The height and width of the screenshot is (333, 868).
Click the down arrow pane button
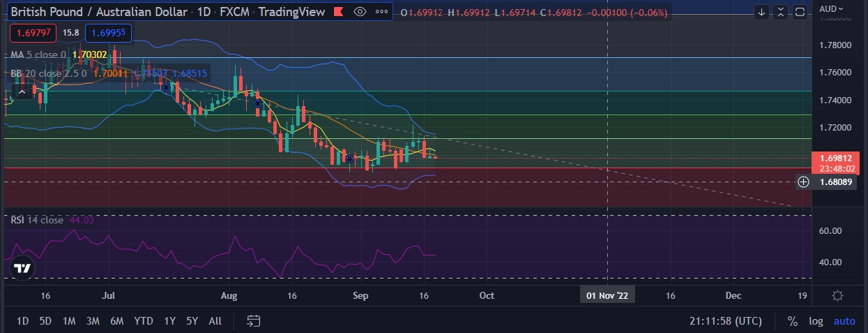point(762,12)
